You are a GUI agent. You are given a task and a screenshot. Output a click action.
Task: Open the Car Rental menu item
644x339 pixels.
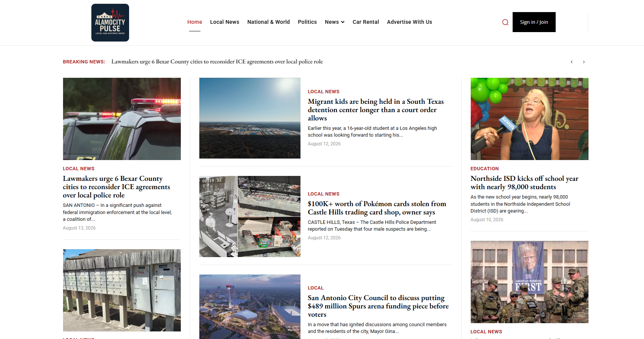[x=366, y=22]
